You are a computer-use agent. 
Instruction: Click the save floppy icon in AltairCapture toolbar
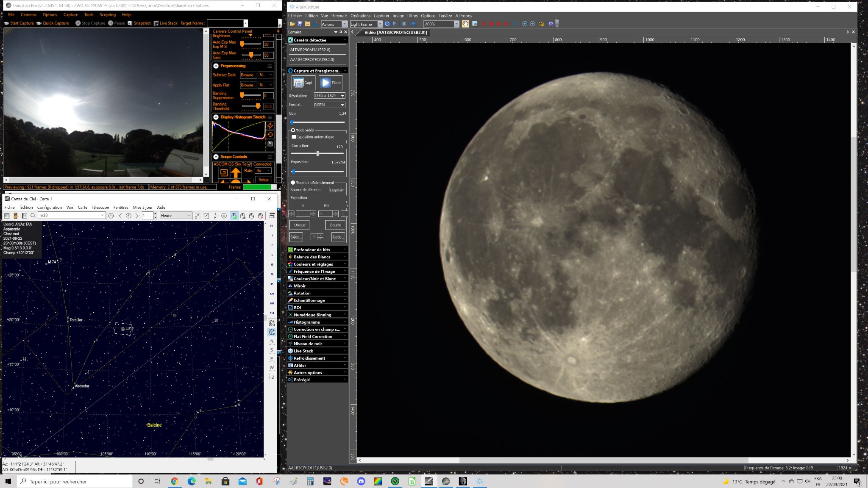(300, 24)
